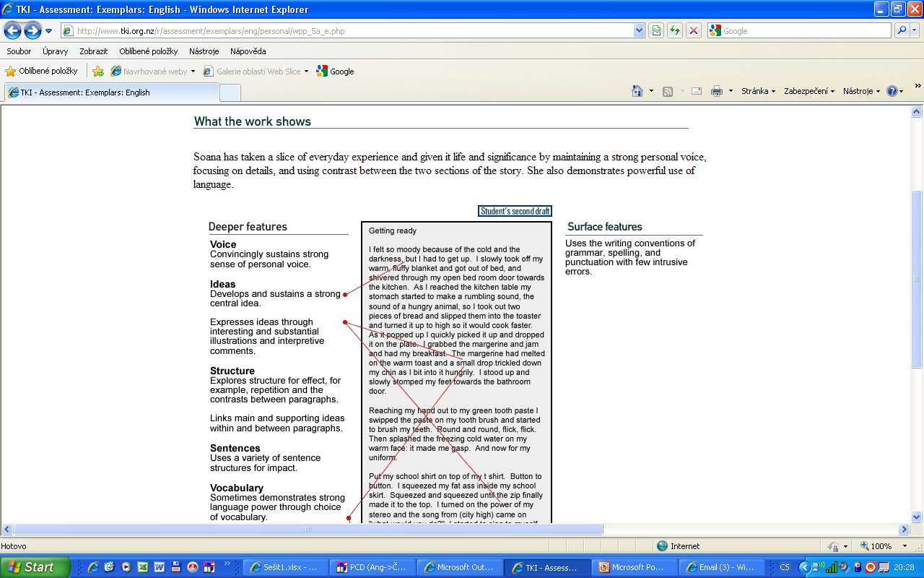The width and height of the screenshot is (924, 578).
Task: Open the Soubor menu
Action: click(19, 51)
